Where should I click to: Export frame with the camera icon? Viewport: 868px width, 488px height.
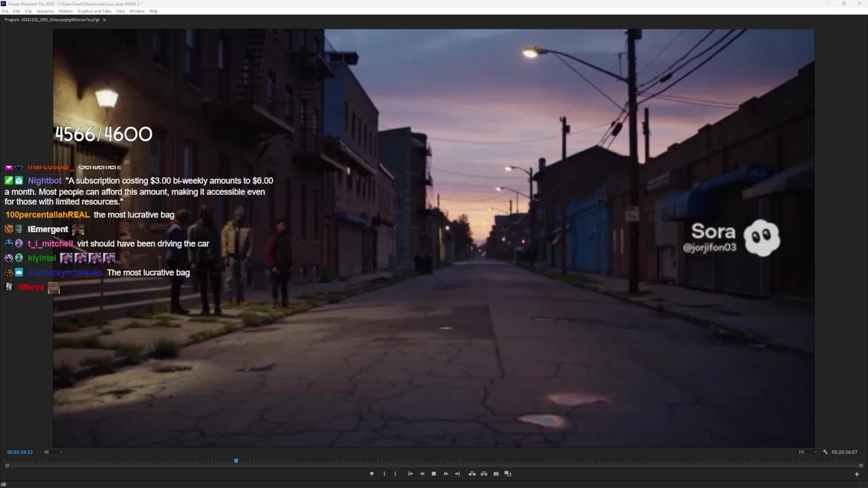click(x=496, y=474)
